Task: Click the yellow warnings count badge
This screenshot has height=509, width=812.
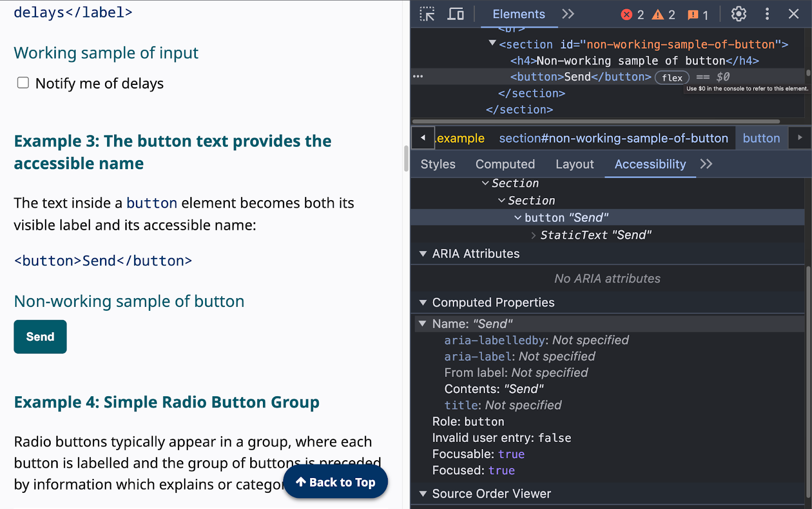Action: pyautogui.click(x=664, y=15)
